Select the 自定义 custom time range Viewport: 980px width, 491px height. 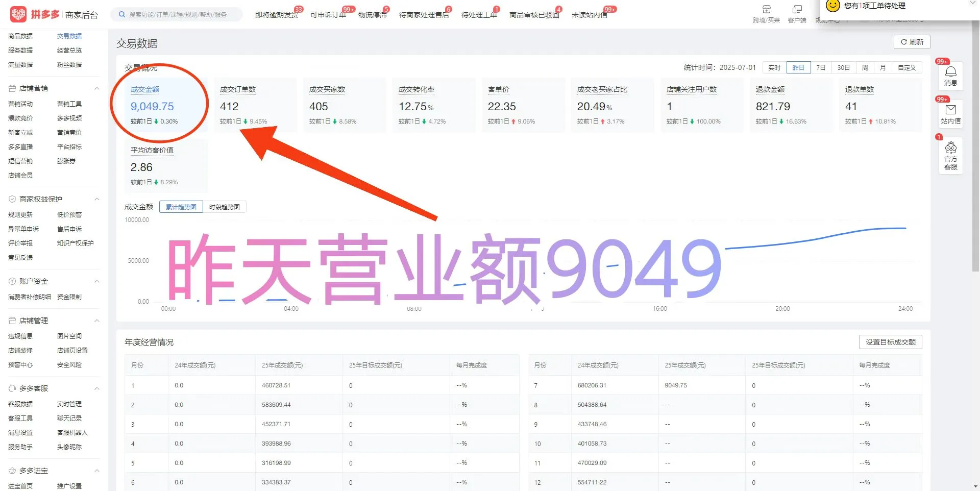click(907, 67)
